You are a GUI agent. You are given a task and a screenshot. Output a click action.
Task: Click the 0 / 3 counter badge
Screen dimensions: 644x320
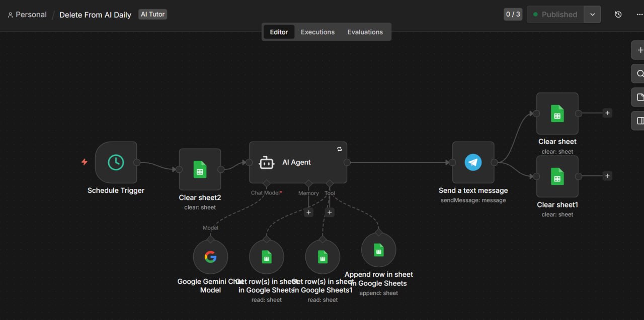tap(513, 15)
